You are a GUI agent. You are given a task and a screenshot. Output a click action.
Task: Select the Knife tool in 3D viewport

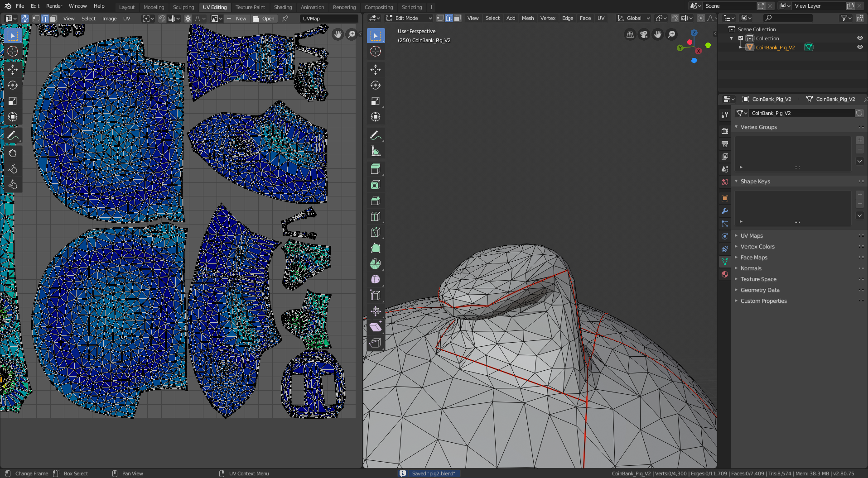pyautogui.click(x=376, y=232)
